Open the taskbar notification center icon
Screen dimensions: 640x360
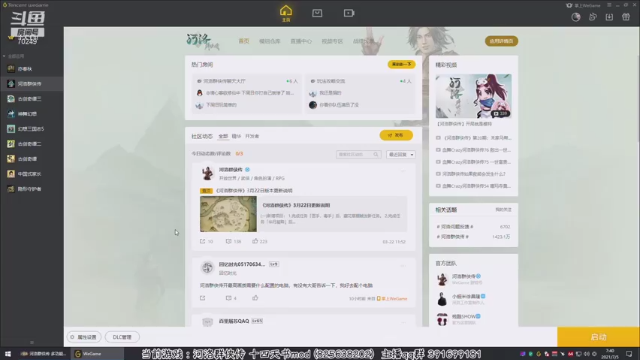coord(629,353)
